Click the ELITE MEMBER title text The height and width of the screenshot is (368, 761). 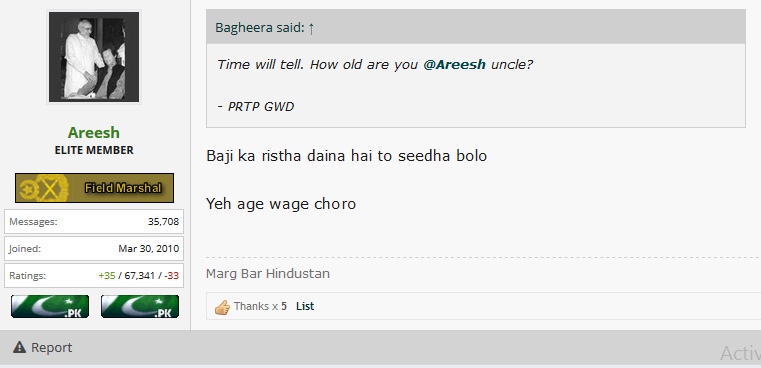click(x=94, y=151)
